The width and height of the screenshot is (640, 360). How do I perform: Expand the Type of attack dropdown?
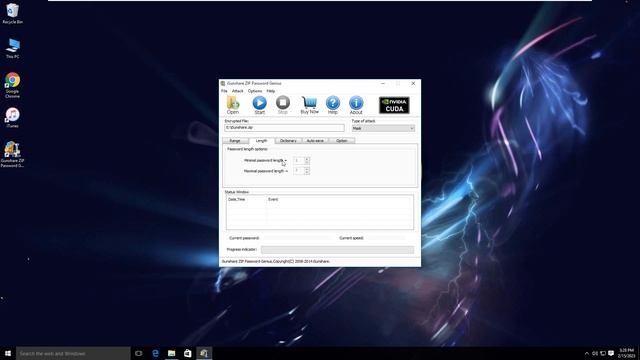383,128
